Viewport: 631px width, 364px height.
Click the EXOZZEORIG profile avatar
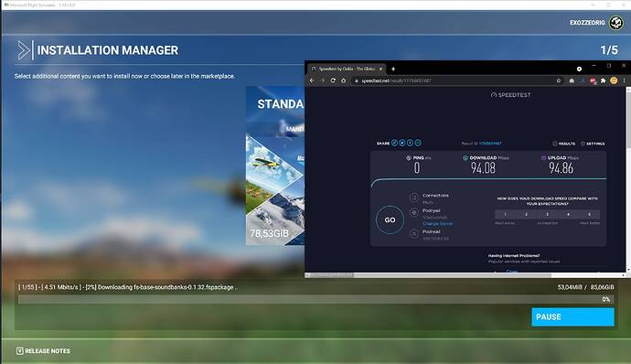point(616,23)
